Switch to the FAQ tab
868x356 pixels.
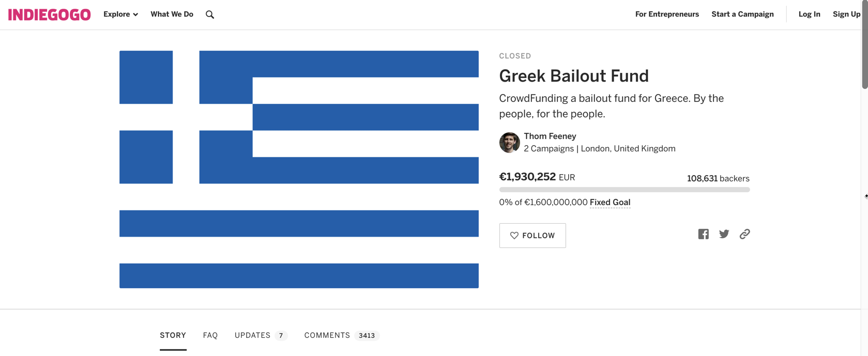210,335
